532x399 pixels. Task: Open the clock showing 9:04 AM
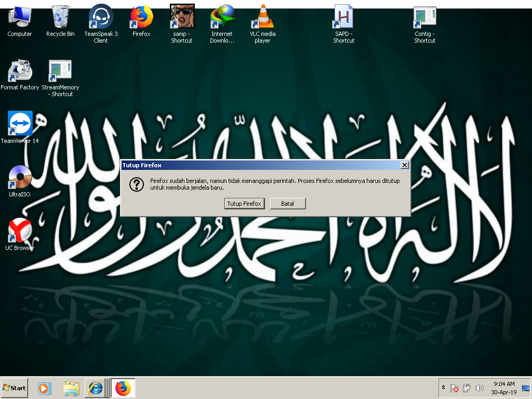click(x=504, y=388)
